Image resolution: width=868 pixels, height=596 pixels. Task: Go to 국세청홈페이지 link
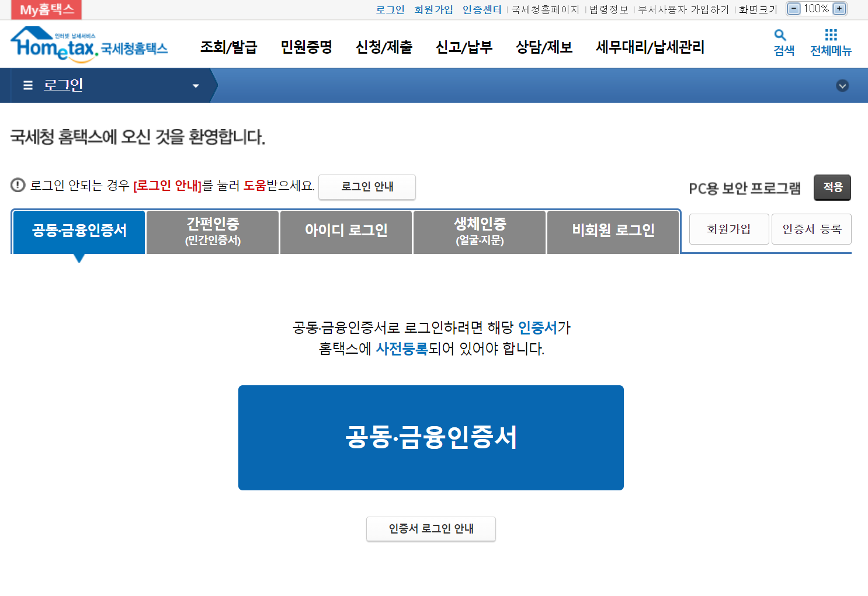pyautogui.click(x=545, y=9)
